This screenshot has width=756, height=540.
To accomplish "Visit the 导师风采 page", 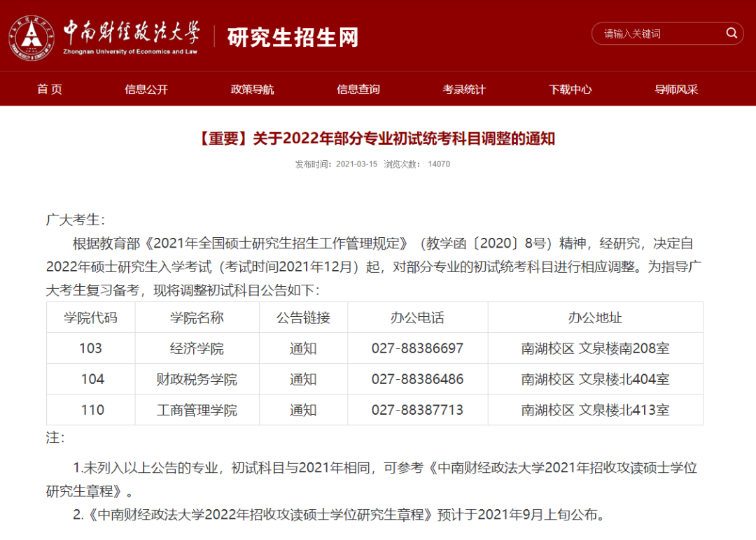I will [675, 89].
